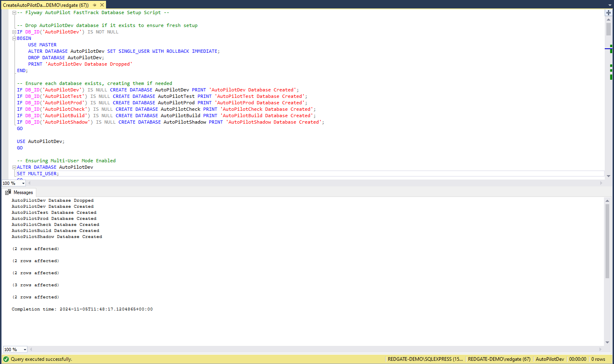Click the editor scrollbar up arrow
This screenshot has height=364, width=614.
(x=608, y=19)
